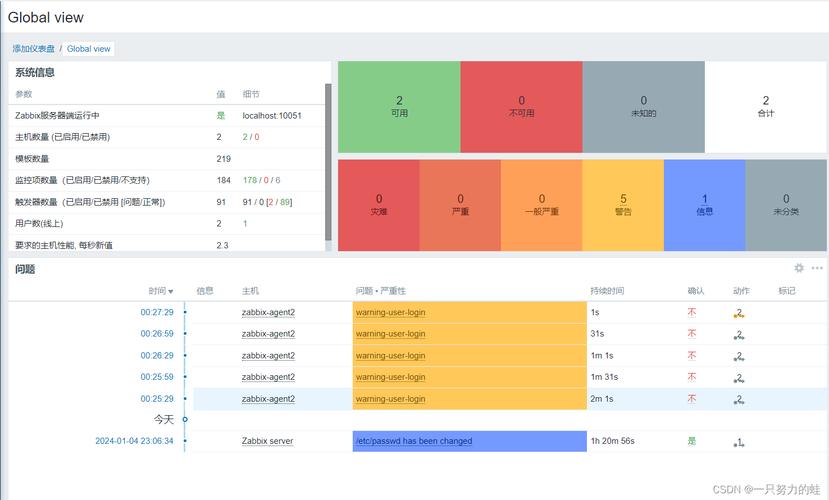
Task: Open the 问题 widget gear settings
Action: [799, 268]
